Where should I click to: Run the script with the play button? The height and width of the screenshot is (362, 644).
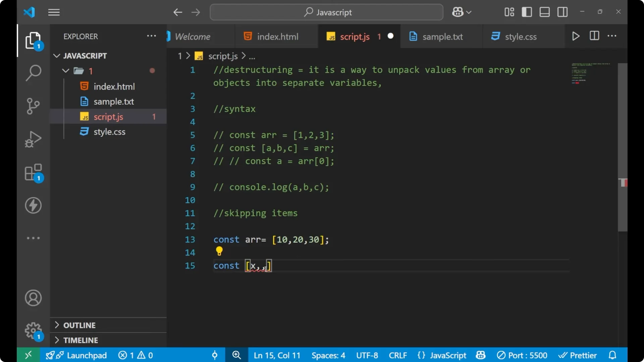pos(576,36)
